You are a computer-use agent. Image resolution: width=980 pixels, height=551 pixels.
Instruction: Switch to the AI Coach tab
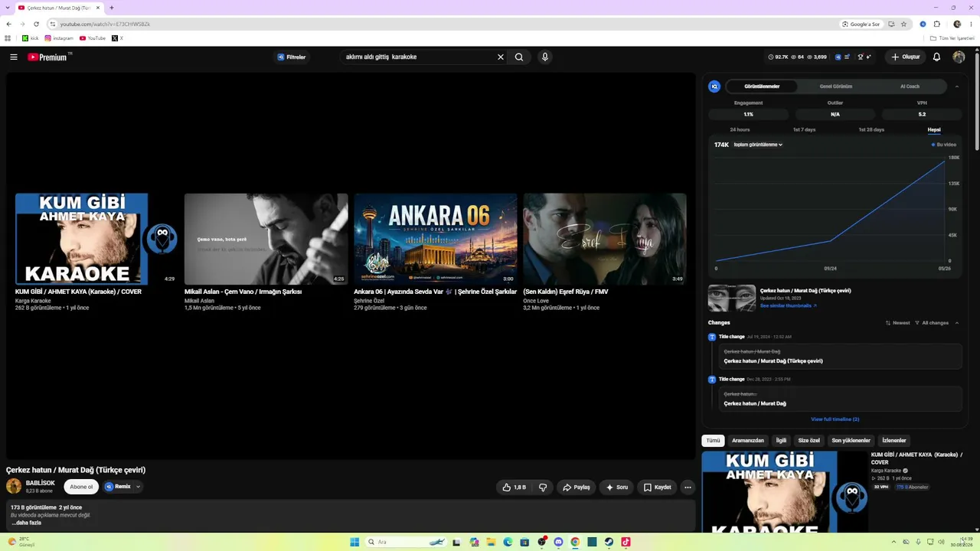pos(910,86)
